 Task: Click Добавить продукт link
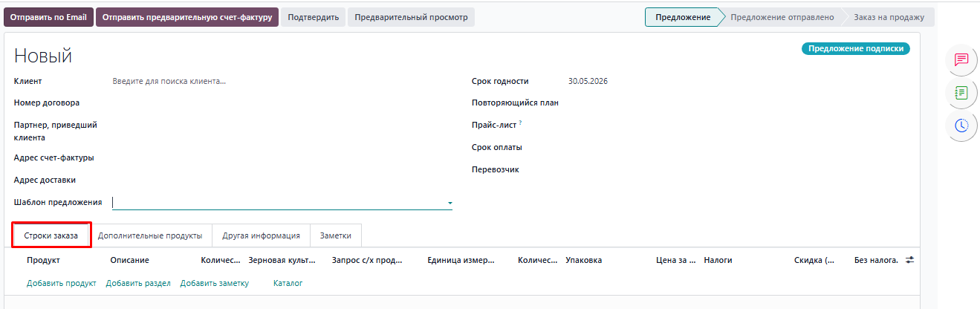[62, 283]
